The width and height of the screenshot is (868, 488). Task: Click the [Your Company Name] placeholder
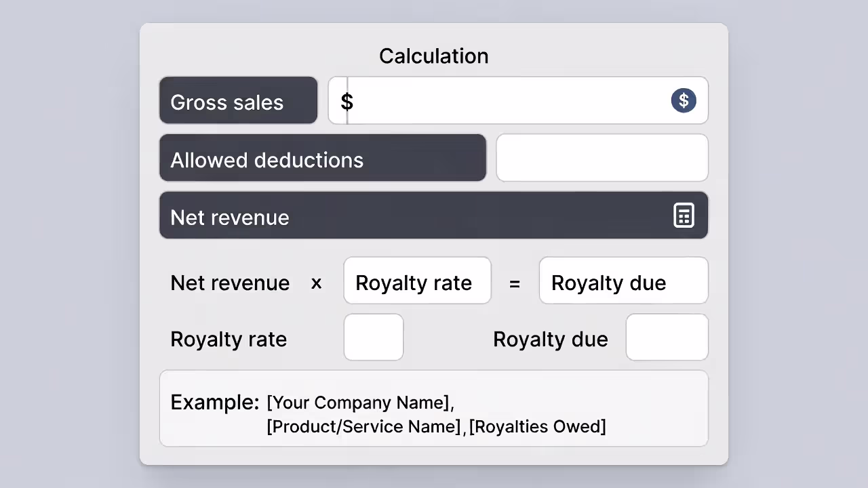coord(360,402)
